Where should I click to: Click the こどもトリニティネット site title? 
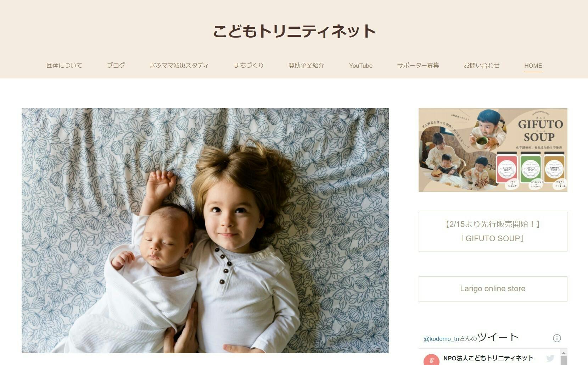[x=294, y=31]
